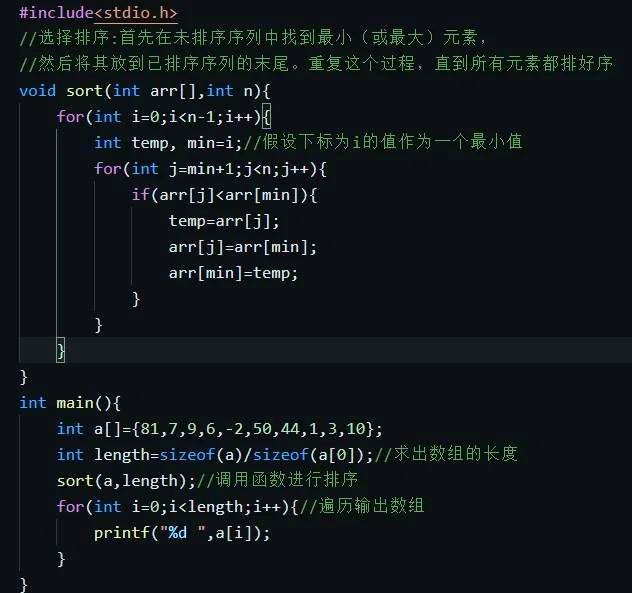Click the comment starting '//选择排序'
The width and height of the screenshot is (632, 593).
click(x=253, y=37)
